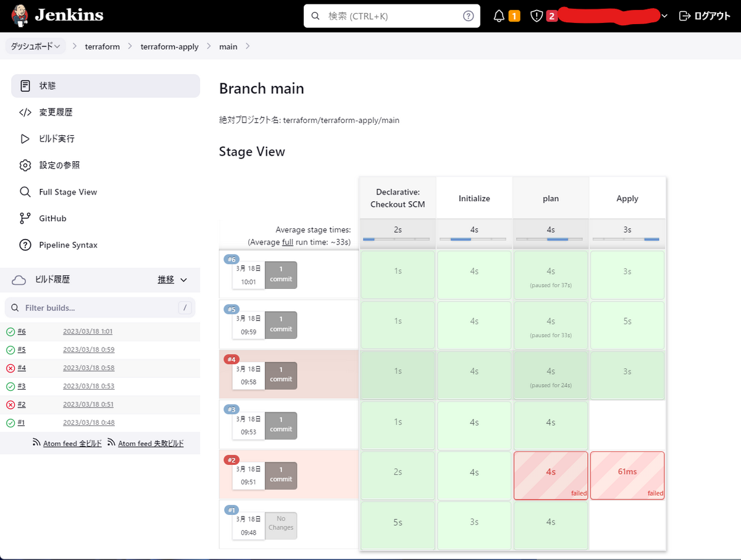Click the failed Apply 61ms cell of #2
Image resolution: width=741 pixels, height=560 pixels.
tap(627, 475)
